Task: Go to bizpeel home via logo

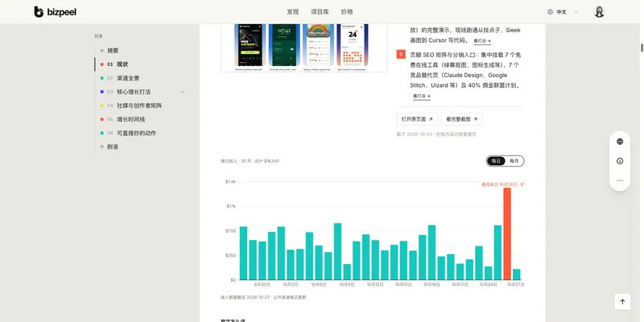Action: click(55, 12)
